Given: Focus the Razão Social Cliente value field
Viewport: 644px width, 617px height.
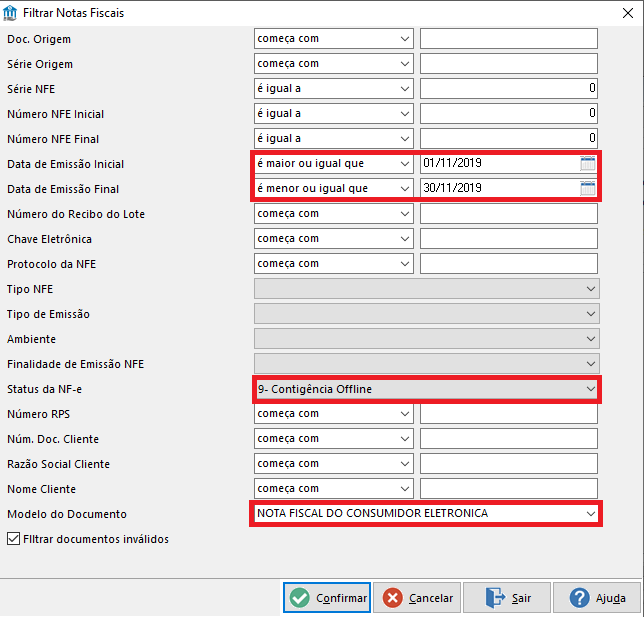Looking at the screenshot, I should click(508, 464).
